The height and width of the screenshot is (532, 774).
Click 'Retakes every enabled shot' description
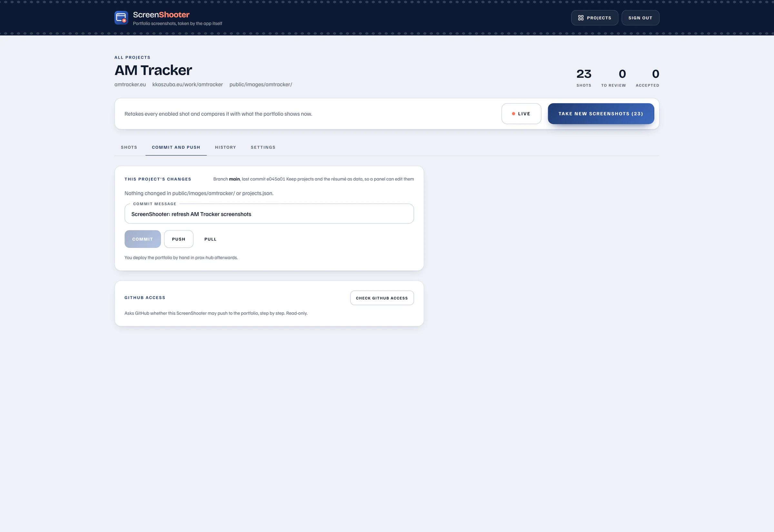pyautogui.click(x=218, y=114)
